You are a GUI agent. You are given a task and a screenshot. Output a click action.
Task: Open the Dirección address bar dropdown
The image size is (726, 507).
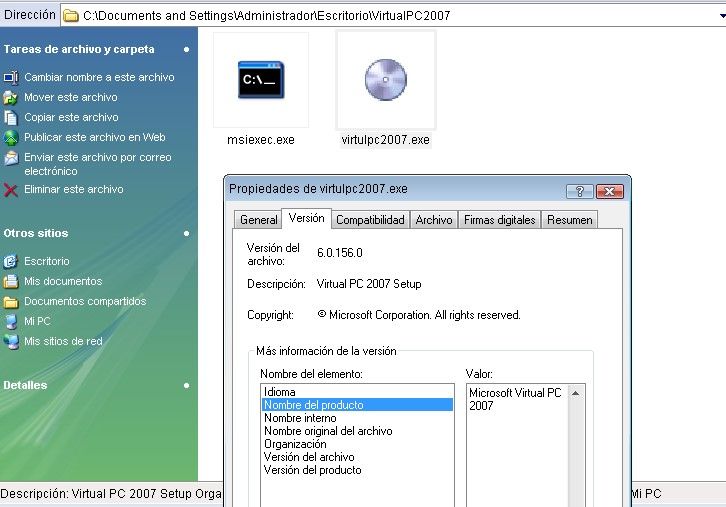coord(721,16)
